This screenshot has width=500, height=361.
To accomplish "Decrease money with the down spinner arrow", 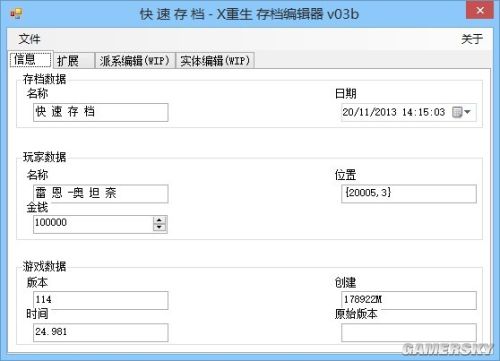I will point(159,227).
